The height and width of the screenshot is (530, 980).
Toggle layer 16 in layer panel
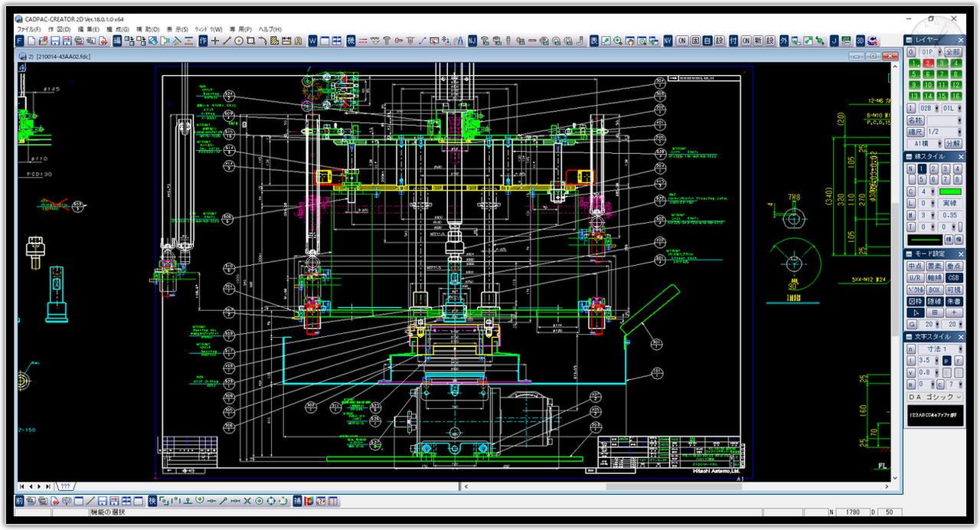click(955, 96)
